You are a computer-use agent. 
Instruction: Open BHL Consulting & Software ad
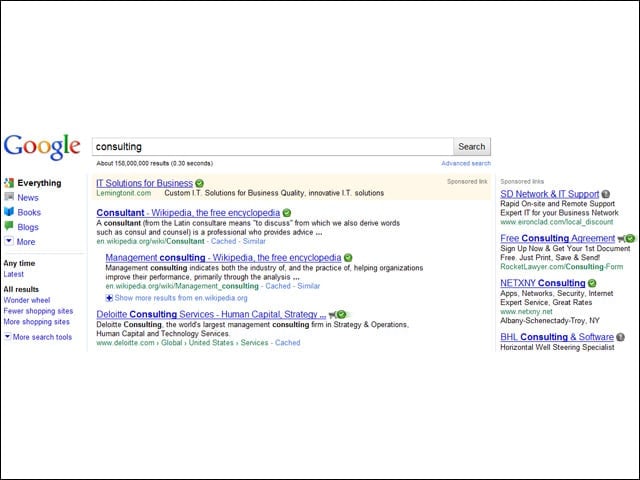(x=557, y=337)
